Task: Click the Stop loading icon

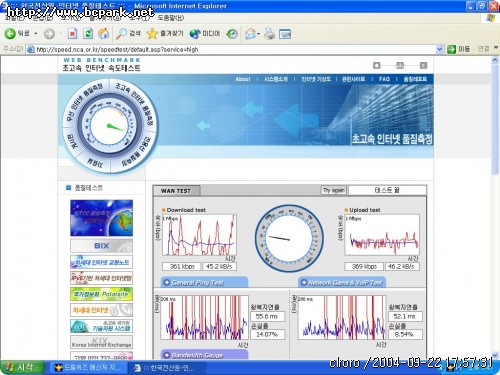Action: [72, 33]
